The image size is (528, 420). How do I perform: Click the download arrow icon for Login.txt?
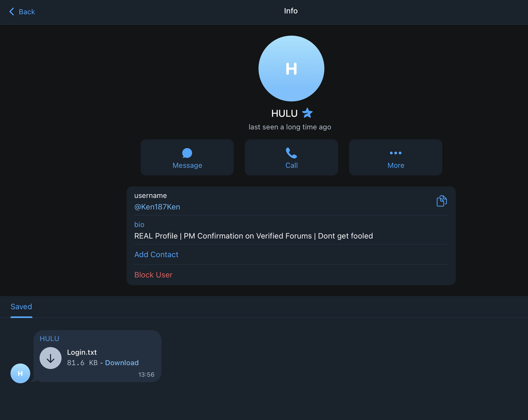coord(50,358)
